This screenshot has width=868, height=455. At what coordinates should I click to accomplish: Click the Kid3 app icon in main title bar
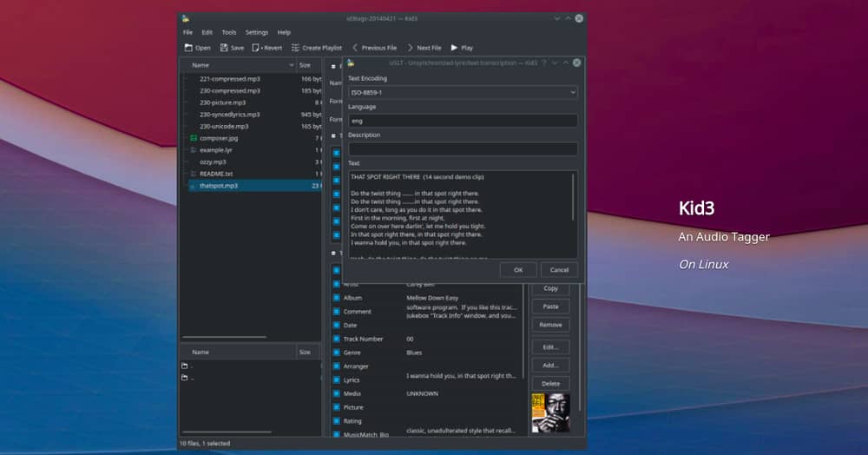(186, 18)
